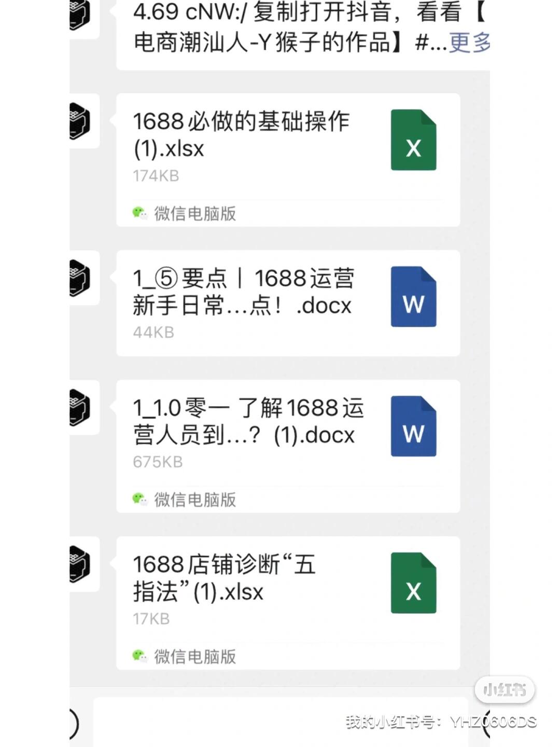Viewport: 560px width, 747px height.
Task: Tap the 小红书 watermark badge
Action: coord(505,689)
